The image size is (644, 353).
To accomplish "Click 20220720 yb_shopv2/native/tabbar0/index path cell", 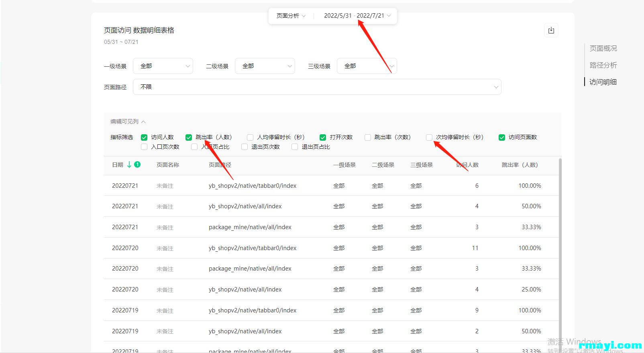I will 253,248.
